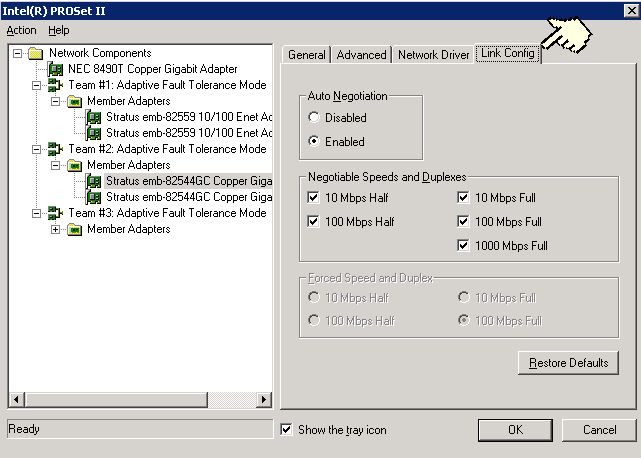The height and width of the screenshot is (458, 641).
Task: Click the Network Components folder icon
Action: coord(36,53)
